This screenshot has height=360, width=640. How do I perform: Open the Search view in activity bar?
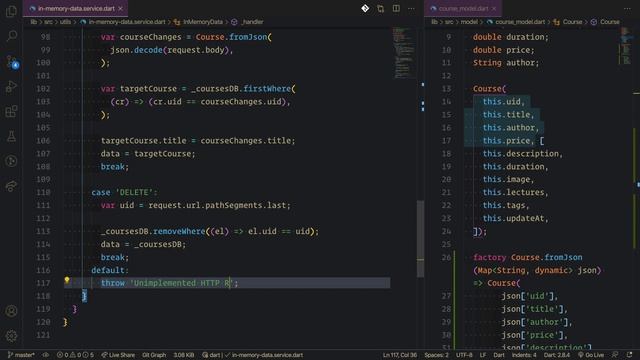pyautogui.click(x=11, y=36)
